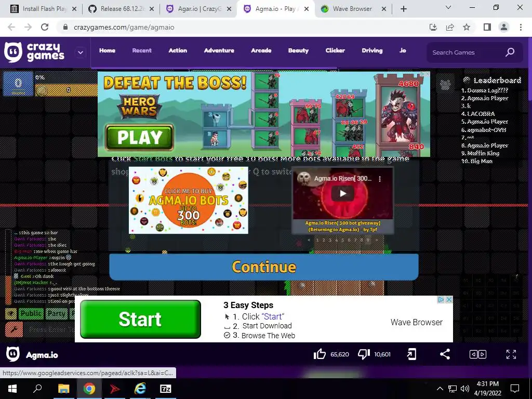
Task: Open the Arcade category
Action: [261, 50]
